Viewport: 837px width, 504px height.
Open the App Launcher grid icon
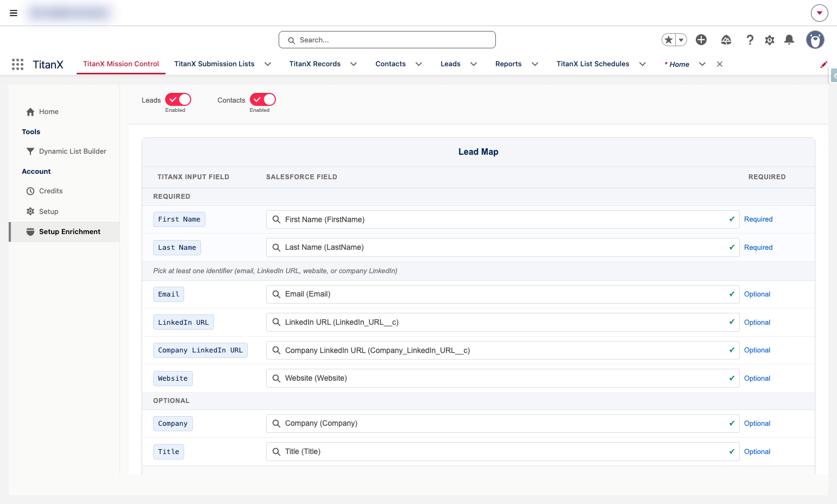17,64
